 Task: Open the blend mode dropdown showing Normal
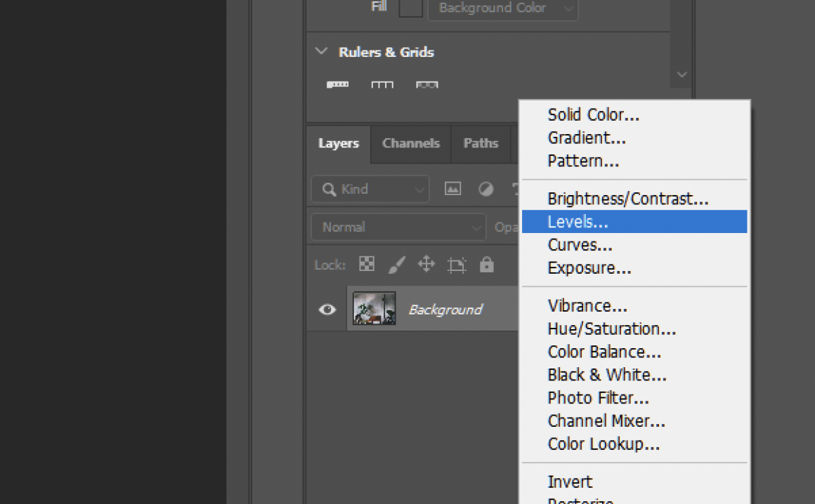398,227
